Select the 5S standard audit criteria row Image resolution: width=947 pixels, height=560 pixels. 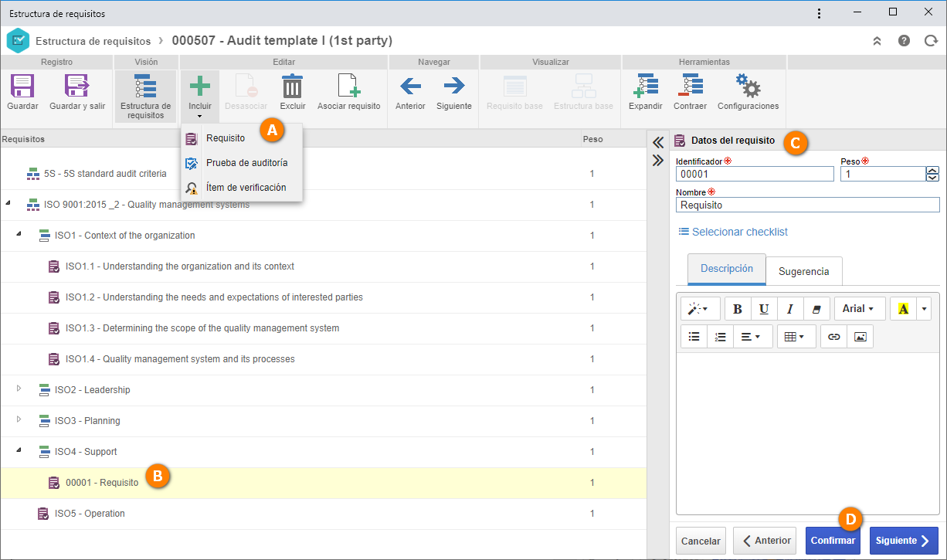(x=323, y=174)
